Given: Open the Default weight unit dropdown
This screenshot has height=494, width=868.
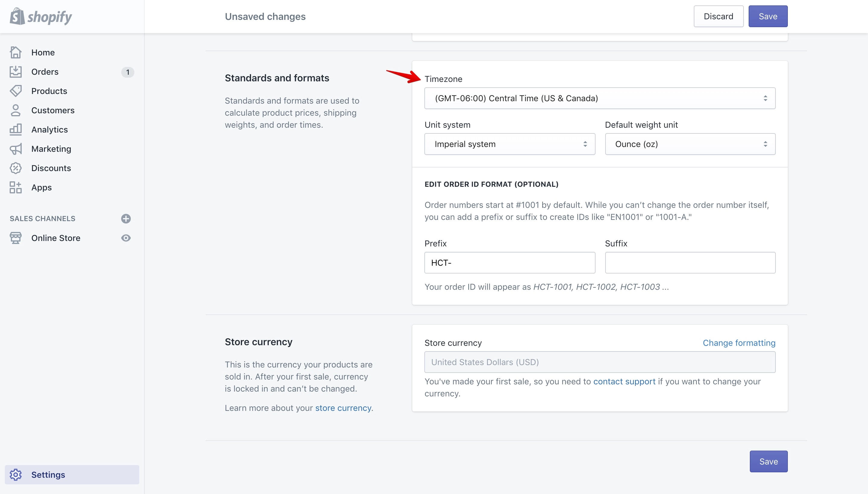Looking at the screenshot, I should [x=690, y=144].
